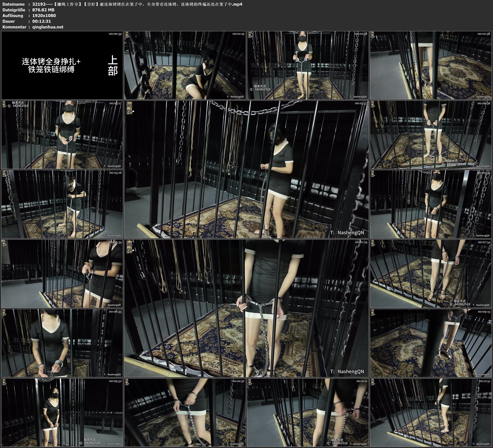Click the qinglanhua.net comment text

click(48, 27)
